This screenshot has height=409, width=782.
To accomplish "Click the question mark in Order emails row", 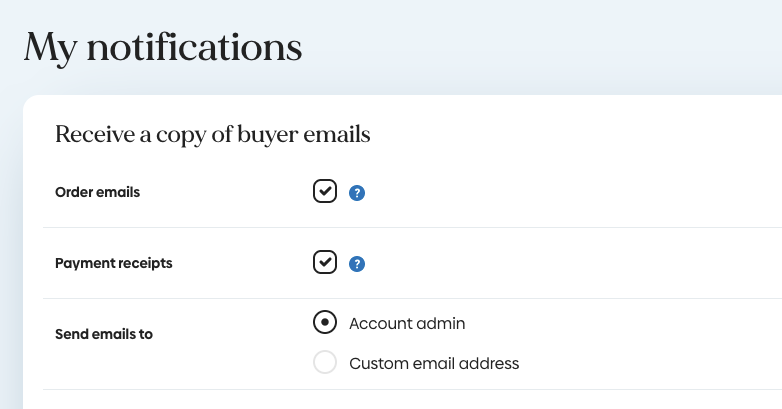I will click(357, 193).
